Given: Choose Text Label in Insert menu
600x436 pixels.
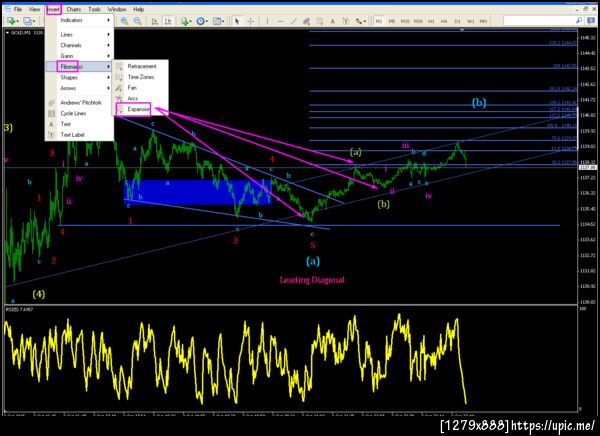Looking at the screenshot, I should coord(80,135).
